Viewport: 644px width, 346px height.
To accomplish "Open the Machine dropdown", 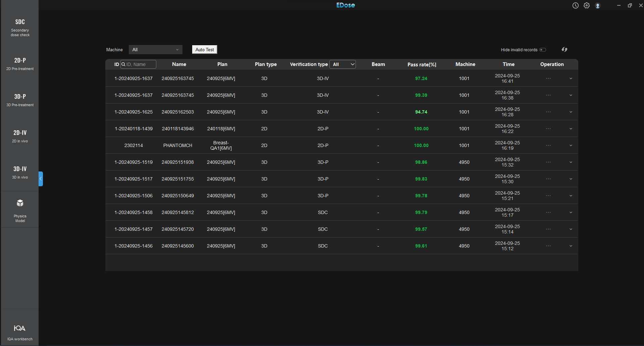I will tap(156, 50).
